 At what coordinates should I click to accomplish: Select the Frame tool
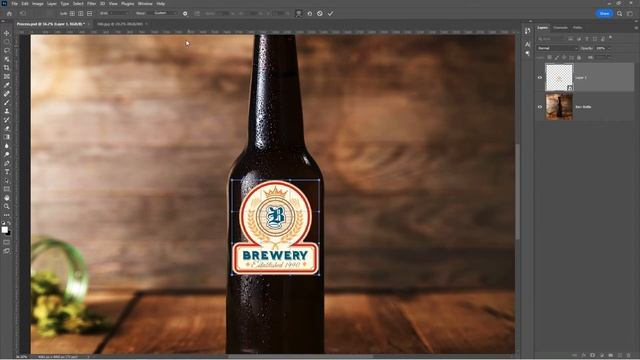[x=7, y=76]
